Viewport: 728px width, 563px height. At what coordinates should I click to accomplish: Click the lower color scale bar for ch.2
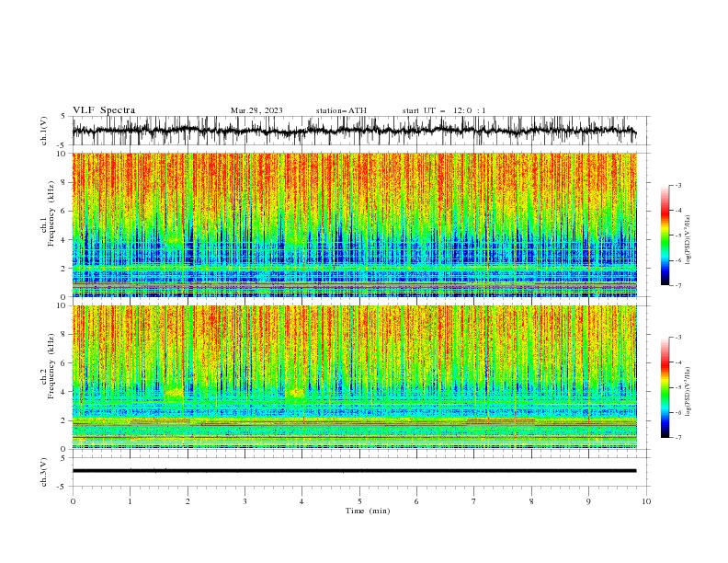(x=665, y=387)
